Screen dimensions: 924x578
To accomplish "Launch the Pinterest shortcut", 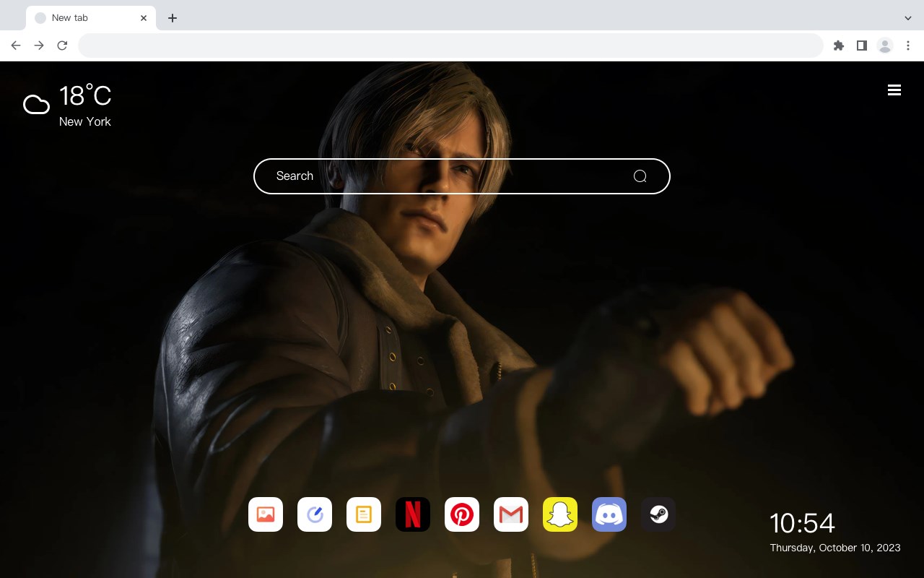I will coord(462,514).
